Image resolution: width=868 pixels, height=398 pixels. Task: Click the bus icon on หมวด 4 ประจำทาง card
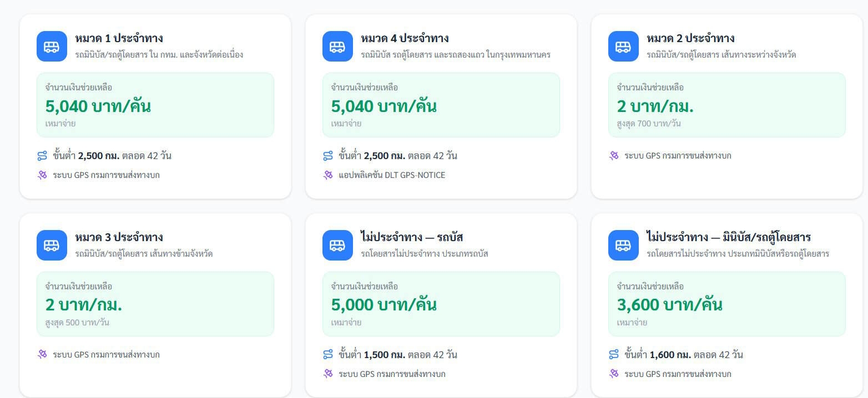[337, 47]
